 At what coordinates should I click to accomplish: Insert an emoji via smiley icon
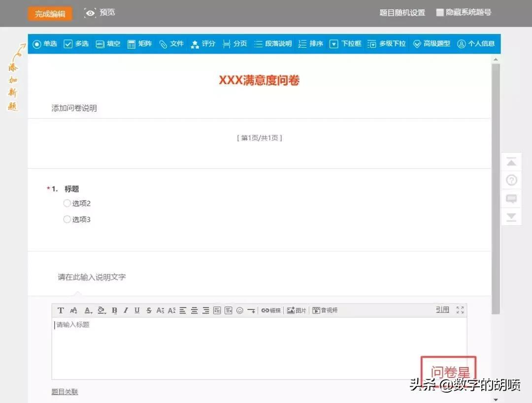tap(240, 310)
